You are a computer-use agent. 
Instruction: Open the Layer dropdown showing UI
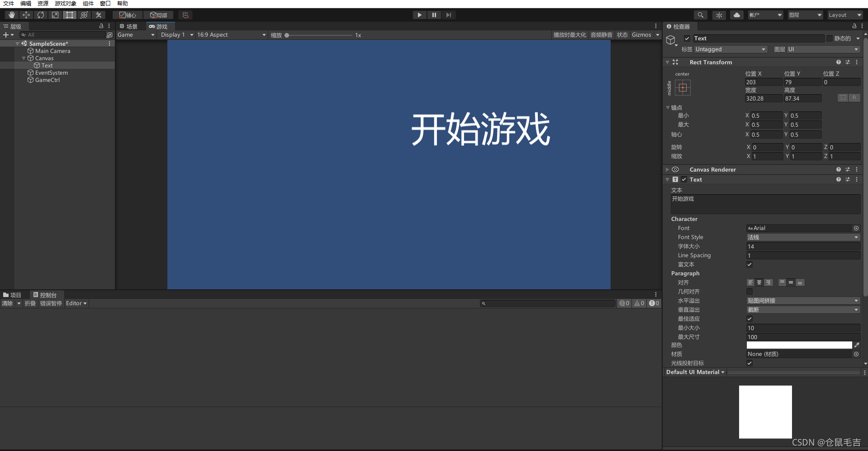[823, 49]
